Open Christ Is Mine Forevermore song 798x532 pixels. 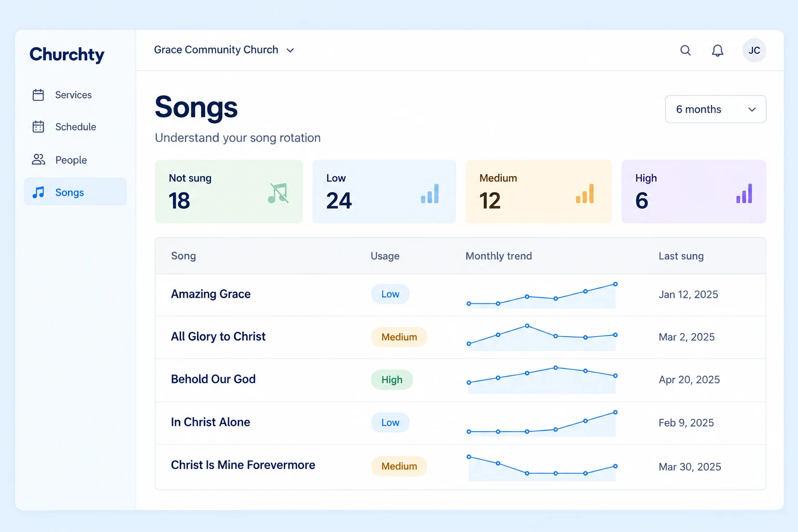pos(243,465)
